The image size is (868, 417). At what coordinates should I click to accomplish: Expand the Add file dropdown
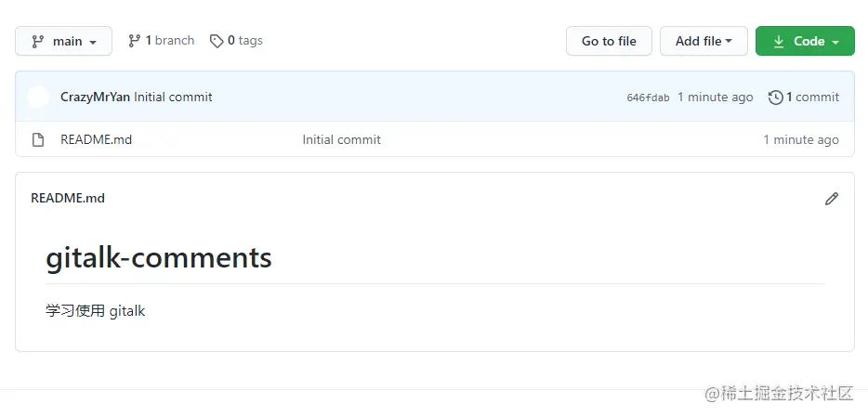point(704,42)
